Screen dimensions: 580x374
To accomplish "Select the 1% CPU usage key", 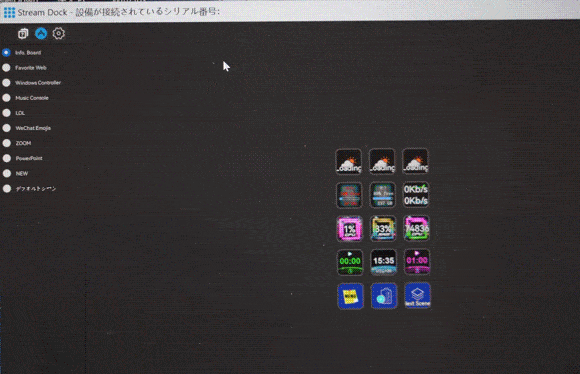I will [349, 229].
